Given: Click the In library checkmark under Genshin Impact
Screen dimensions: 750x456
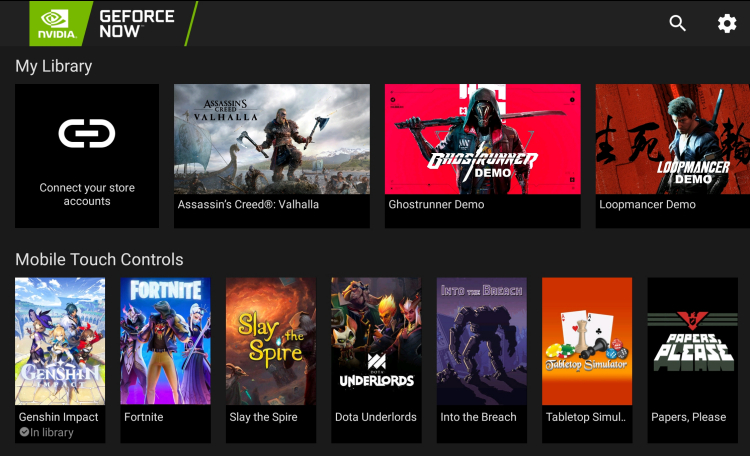Looking at the screenshot, I should coord(24,432).
